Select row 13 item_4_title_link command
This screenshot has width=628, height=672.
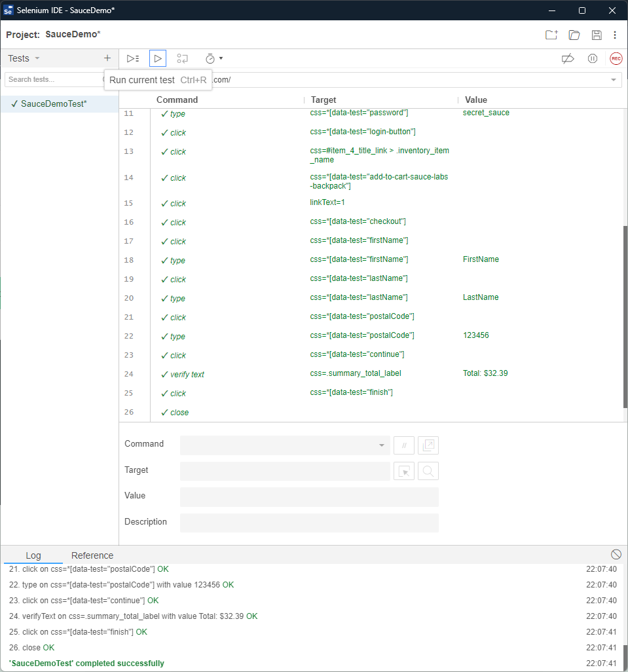pos(371,155)
